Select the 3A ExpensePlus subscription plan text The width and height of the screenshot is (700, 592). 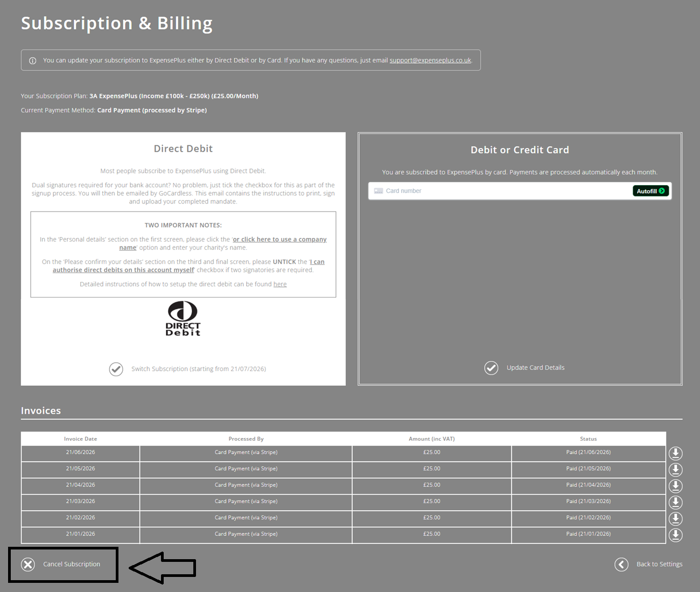tap(174, 96)
